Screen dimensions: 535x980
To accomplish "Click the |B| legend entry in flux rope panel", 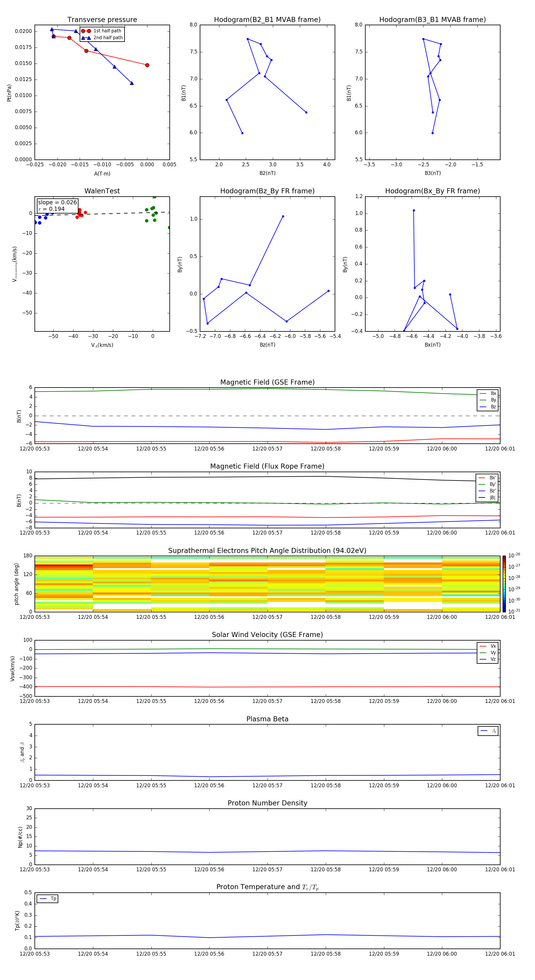I will (487, 498).
